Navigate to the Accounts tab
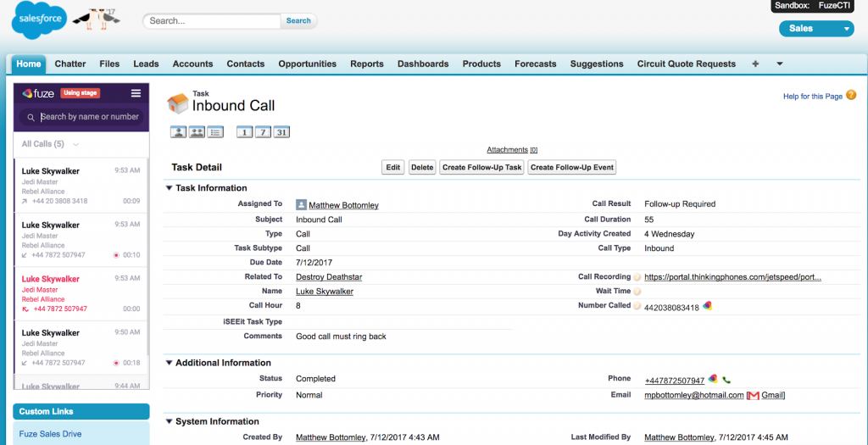 coord(192,64)
